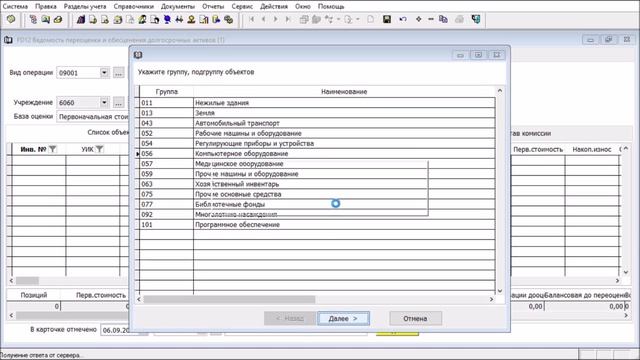This screenshot has width=640, height=360.
Task: Click the Наименование column header
Action: coord(344,92)
